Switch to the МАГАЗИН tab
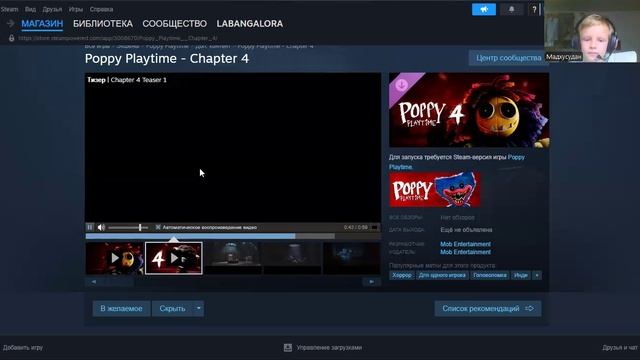The width and height of the screenshot is (640, 360). (x=42, y=24)
